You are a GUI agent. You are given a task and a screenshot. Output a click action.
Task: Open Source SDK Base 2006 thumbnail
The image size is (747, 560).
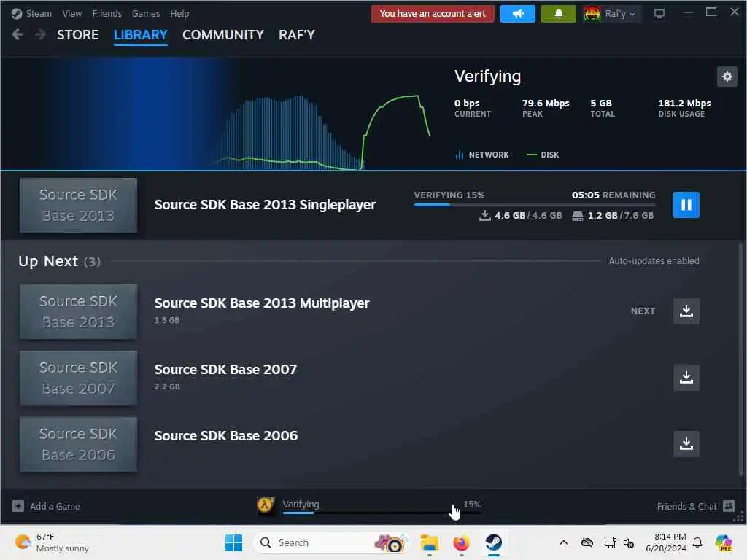[78, 444]
